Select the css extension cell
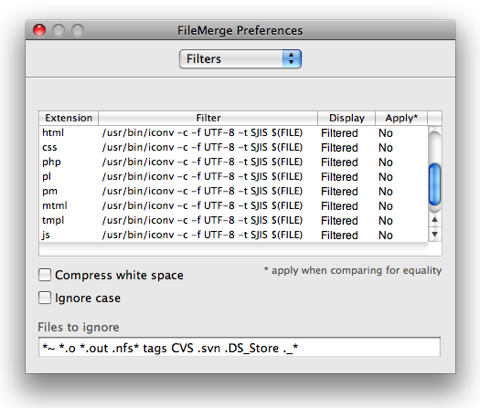The width and height of the screenshot is (480, 408). coord(50,147)
